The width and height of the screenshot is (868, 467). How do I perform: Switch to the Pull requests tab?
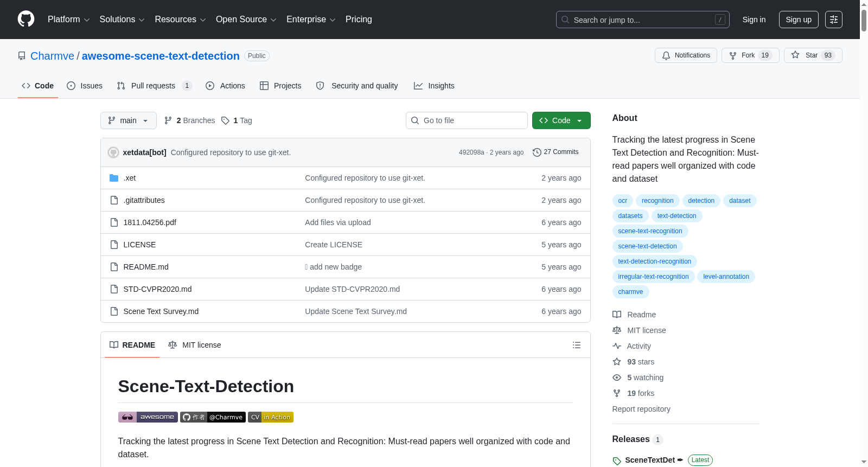point(154,86)
